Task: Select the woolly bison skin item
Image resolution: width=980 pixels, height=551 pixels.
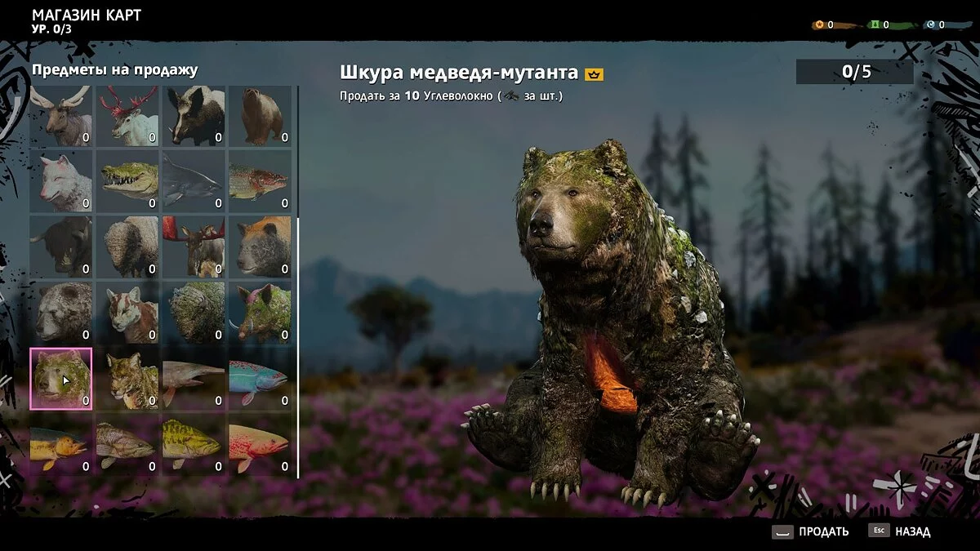Action: click(127, 247)
